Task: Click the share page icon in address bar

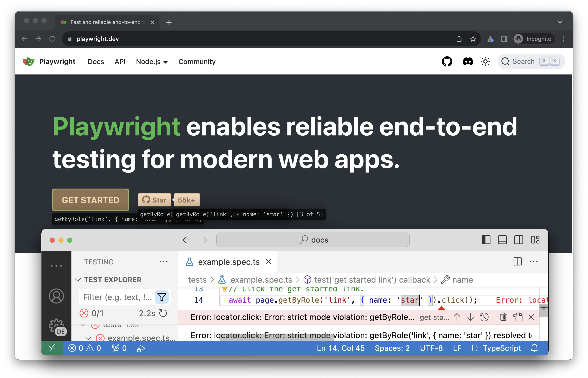Action: [x=459, y=39]
